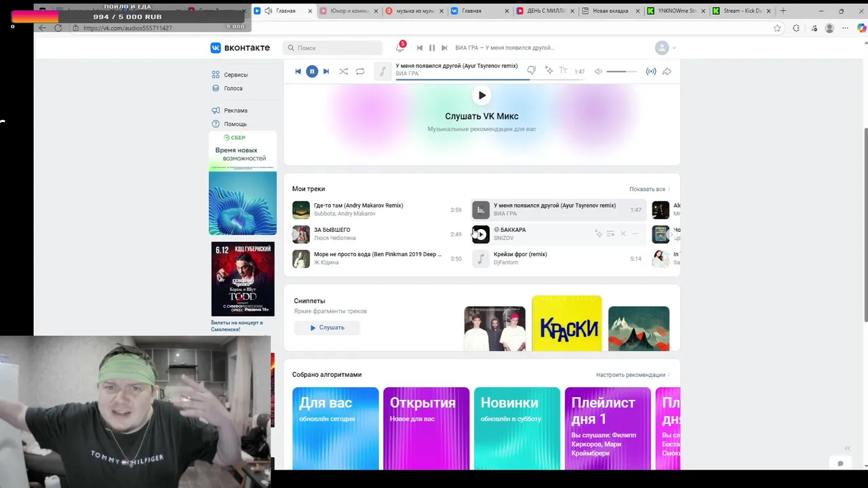Image resolution: width=868 pixels, height=488 pixels.
Task: Focus the Поиск search field
Action: pyautogui.click(x=333, y=47)
